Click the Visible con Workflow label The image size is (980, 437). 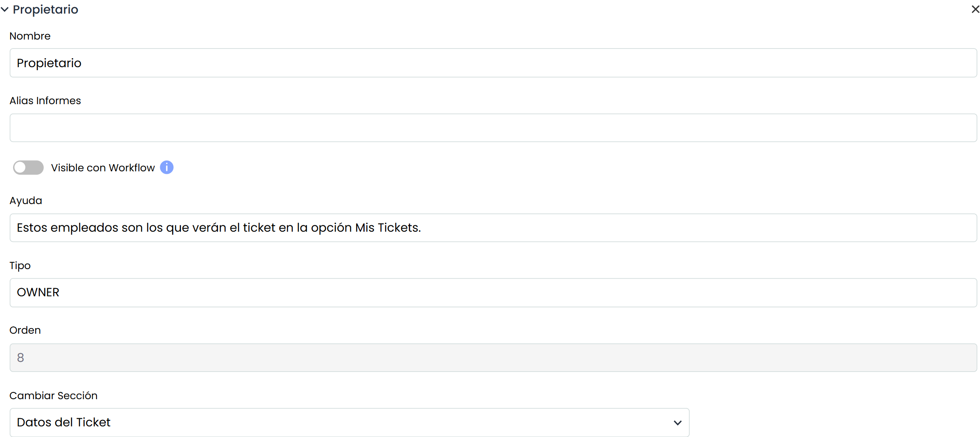(x=103, y=168)
